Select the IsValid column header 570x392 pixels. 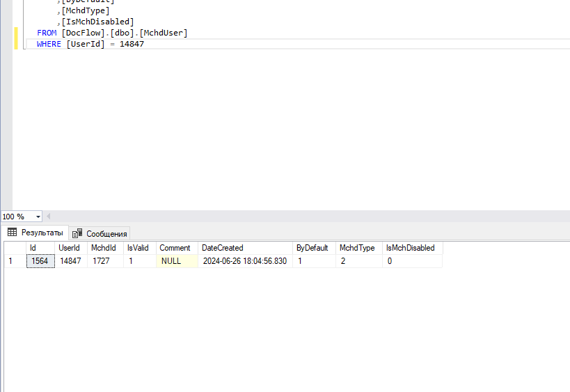140,248
